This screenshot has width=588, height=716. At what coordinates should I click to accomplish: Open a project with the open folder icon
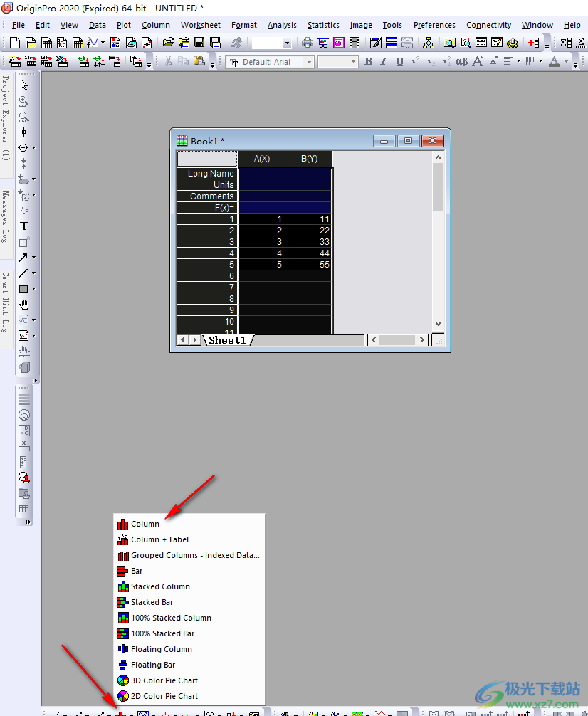coord(168,43)
